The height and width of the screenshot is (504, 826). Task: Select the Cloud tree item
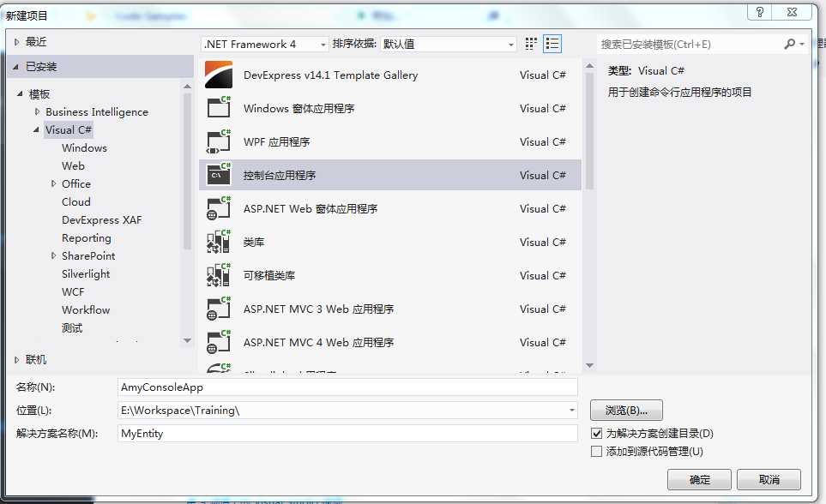coord(75,201)
